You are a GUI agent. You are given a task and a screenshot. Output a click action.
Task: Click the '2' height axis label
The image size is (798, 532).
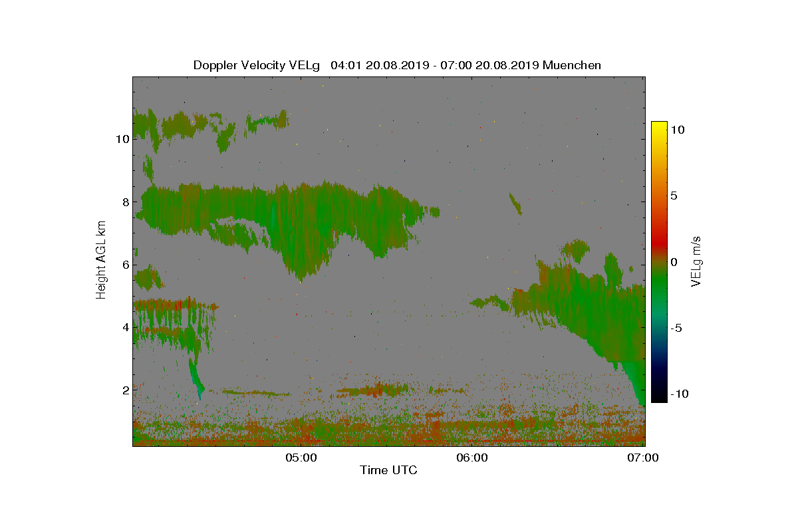pyautogui.click(x=124, y=390)
